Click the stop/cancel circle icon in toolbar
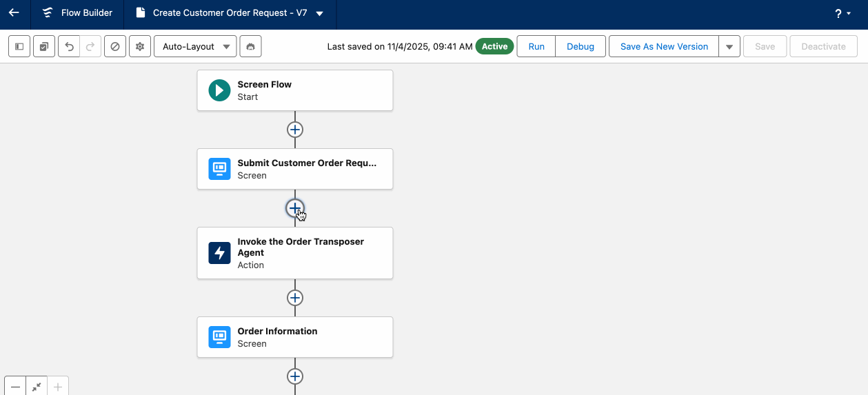Screen dimensions: 868x395 point(115,47)
